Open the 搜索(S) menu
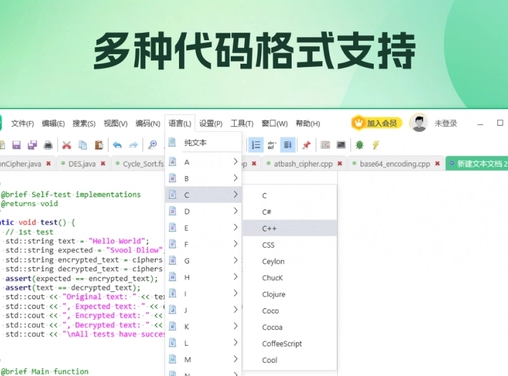Image resolution: width=508 pixels, height=376 pixels. pos(84,124)
